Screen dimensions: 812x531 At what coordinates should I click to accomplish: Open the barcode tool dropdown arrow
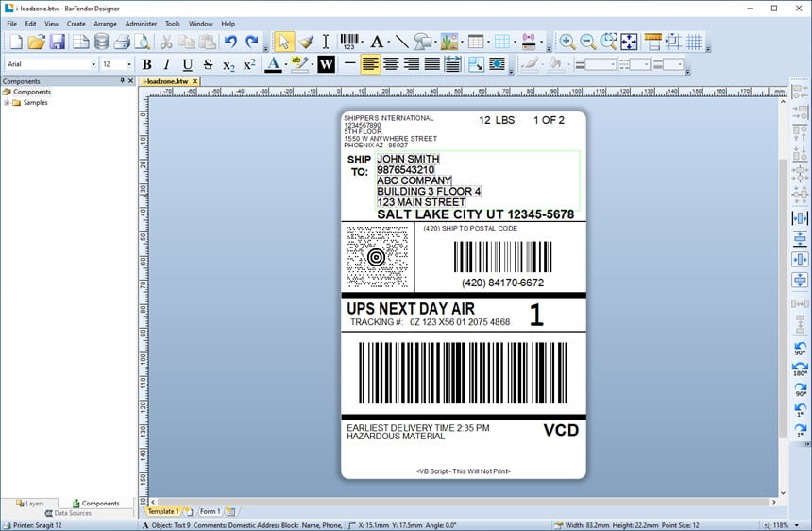tap(362, 42)
